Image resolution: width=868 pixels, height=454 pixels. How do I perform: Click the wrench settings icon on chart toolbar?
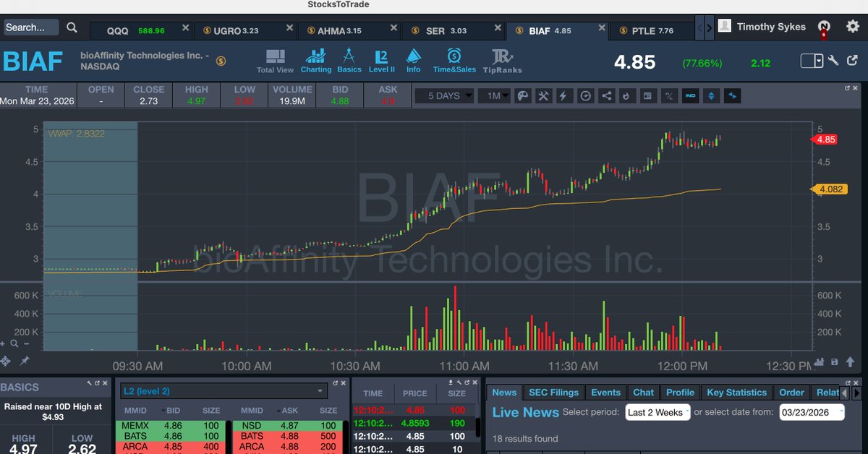(543, 95)
